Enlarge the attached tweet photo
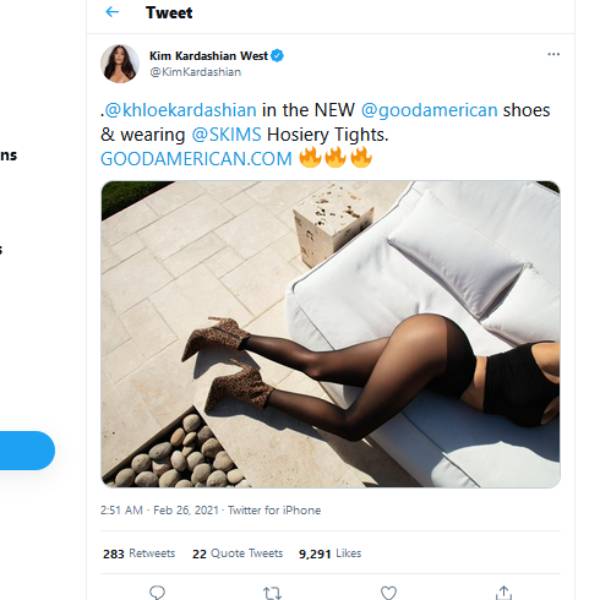Viewport: 600px width, 600px height. click(331, 334)
